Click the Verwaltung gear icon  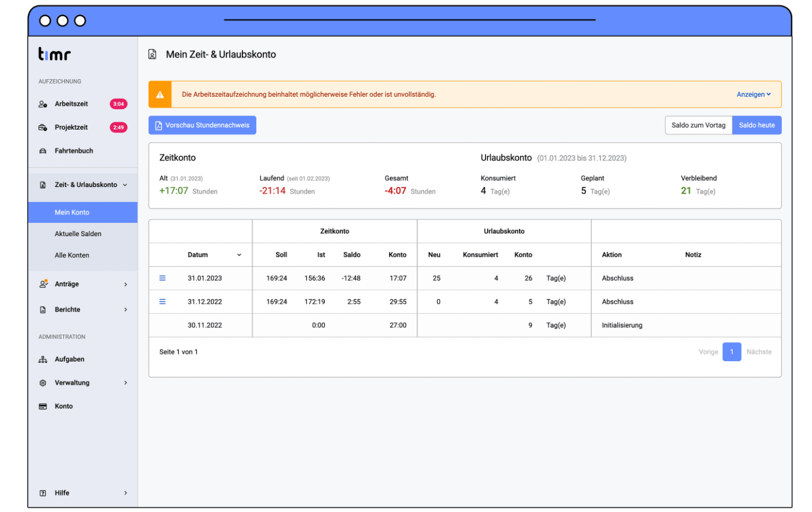(x=43, y=383)
